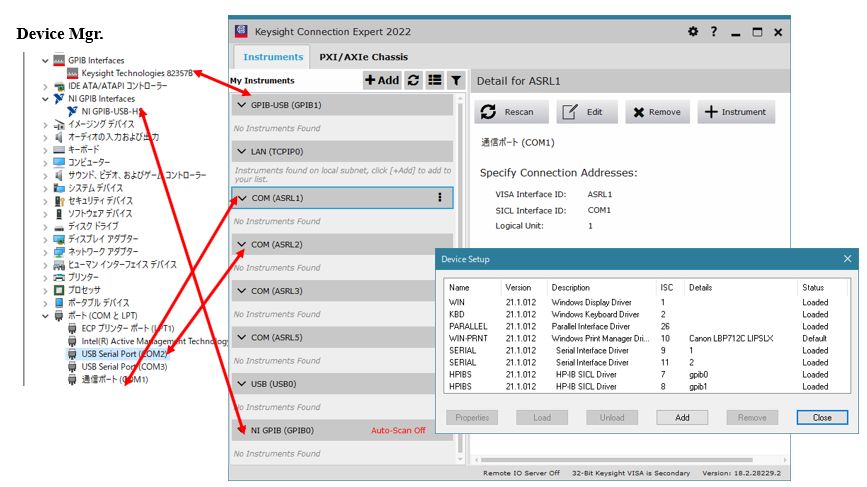The width and height of the screenshot is (867, 487).
Task: Click 32-Bit Keysight VISA is Secondary status
Action: (x=631, y=473)
